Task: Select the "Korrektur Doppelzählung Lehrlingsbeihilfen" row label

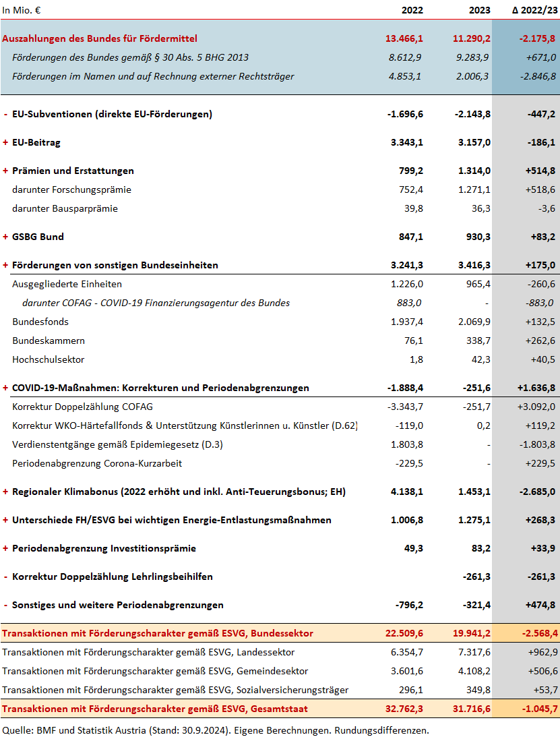Action: coord(113,577)
